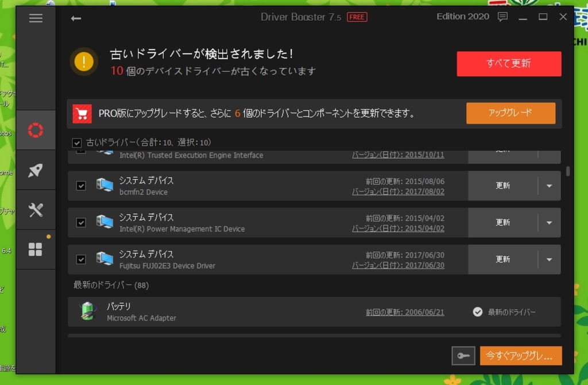Select the bcmfn2 Device name text

click(x=143, y=192)
